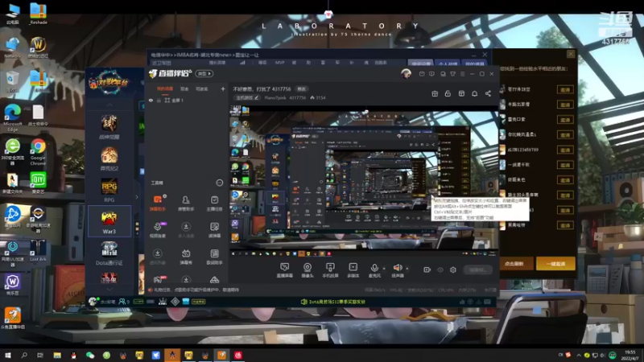644x362 pixels.
Task: Add 多媒体 multimedia source
Action: (353, 270)
